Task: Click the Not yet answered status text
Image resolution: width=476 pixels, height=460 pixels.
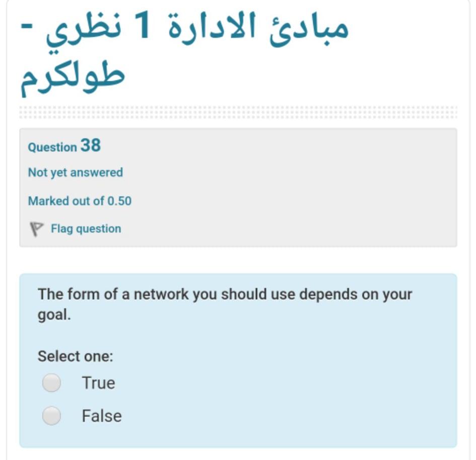Action: coord(75,172)
